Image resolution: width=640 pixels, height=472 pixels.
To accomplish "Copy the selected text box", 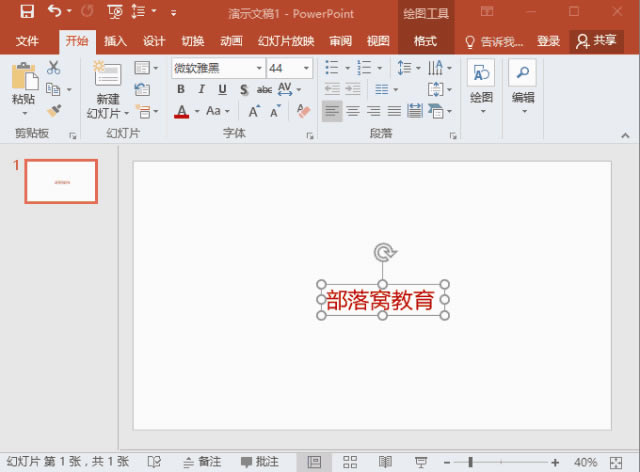I will point(53,89).
